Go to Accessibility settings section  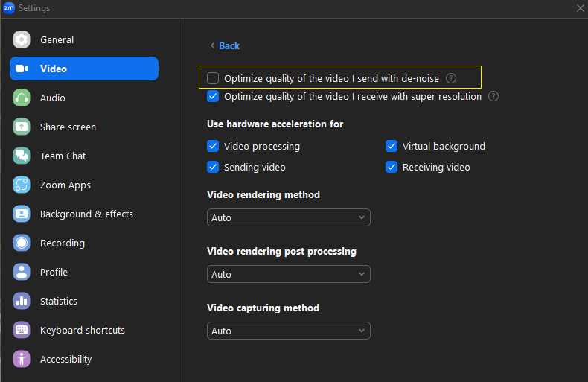tap(65, 360)
